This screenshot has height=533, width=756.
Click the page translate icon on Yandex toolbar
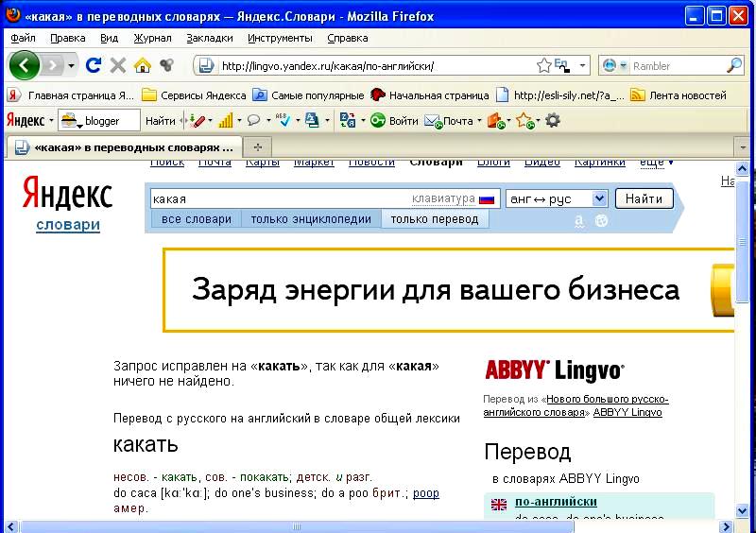point(312,120)
